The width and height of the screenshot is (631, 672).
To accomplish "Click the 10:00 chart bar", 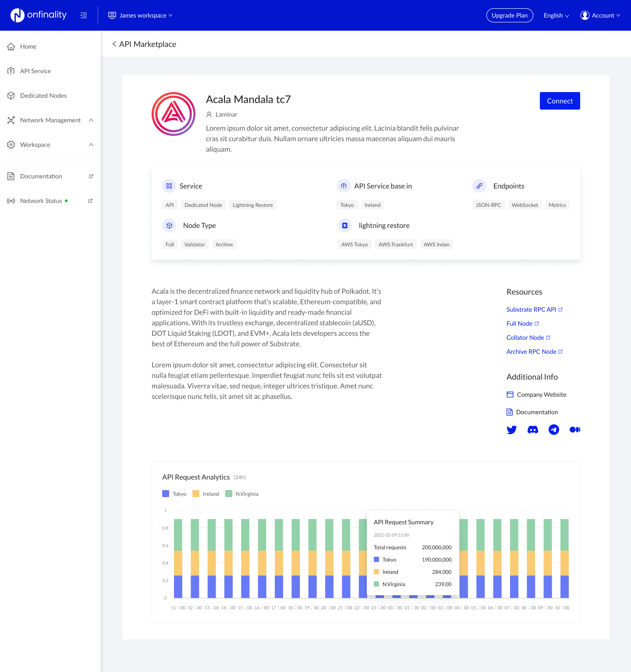I will 565,558.
